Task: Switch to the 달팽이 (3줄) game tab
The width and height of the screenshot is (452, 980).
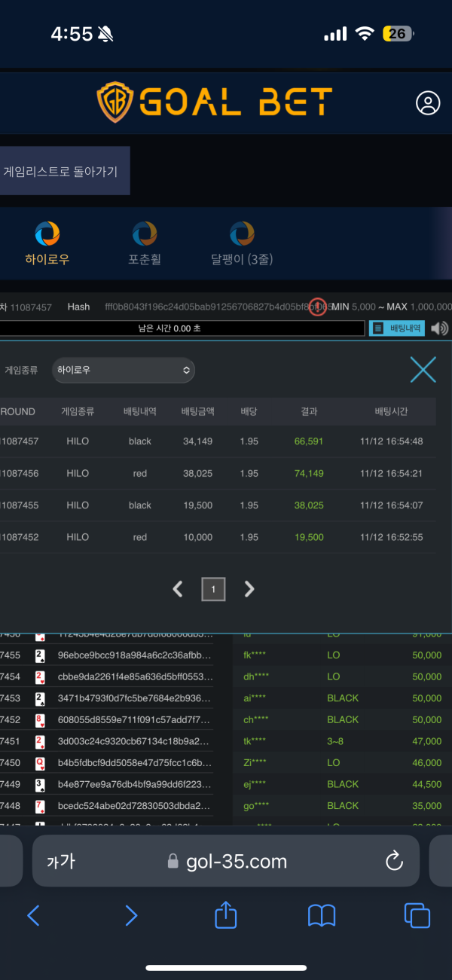Action: click(242, 243)
